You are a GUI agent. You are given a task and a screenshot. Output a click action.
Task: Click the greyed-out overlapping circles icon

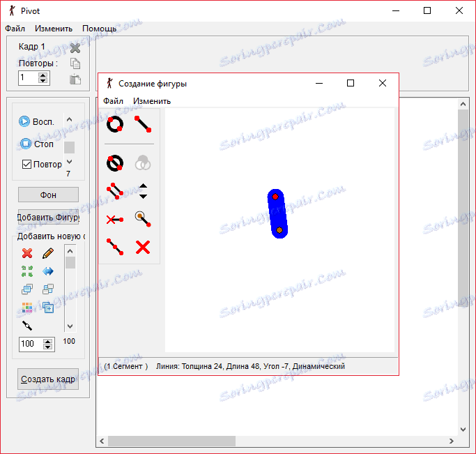(143, 163)
